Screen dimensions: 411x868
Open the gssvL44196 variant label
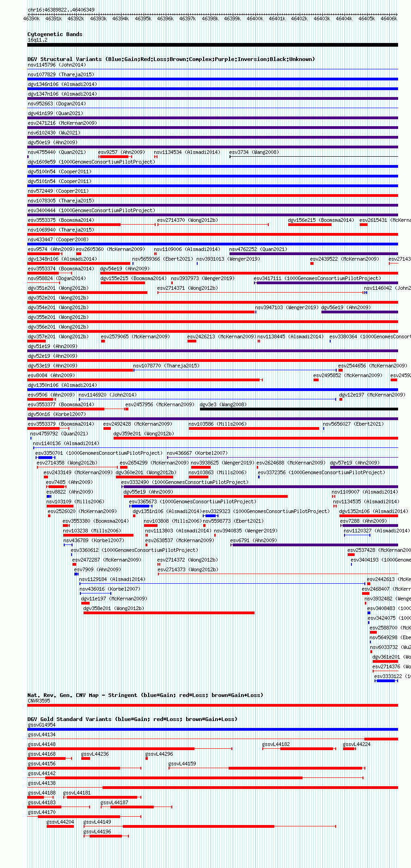coord(97,831)
